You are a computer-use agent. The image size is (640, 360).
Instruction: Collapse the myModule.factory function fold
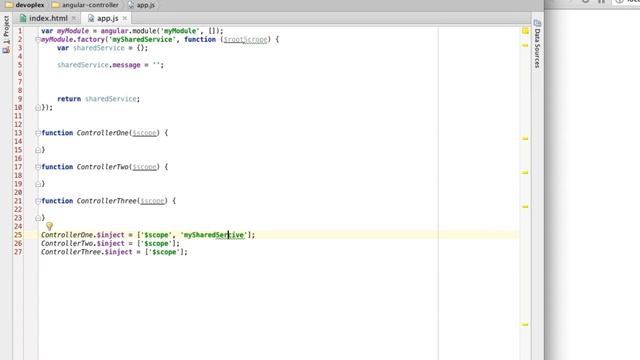click(38, 40)
